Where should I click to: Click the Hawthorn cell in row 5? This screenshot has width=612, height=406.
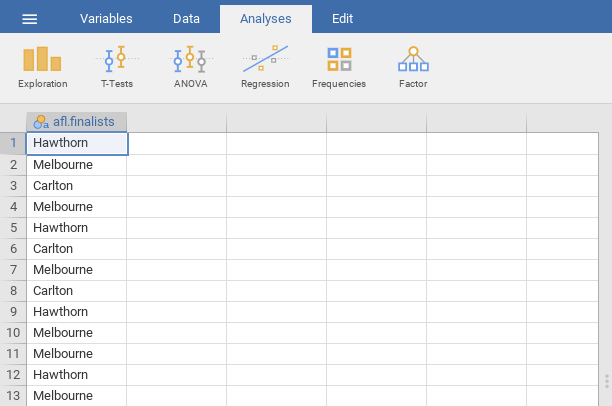tap(76, 228)
